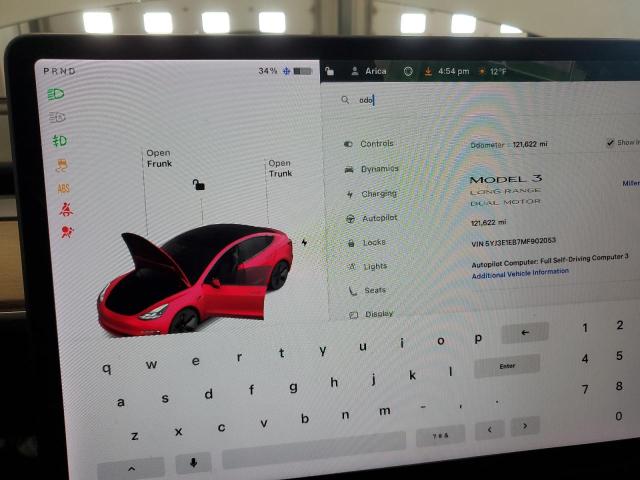Open Additional Vehicle Information link
This screenshot has width=640, height=480.
point(520,273)
